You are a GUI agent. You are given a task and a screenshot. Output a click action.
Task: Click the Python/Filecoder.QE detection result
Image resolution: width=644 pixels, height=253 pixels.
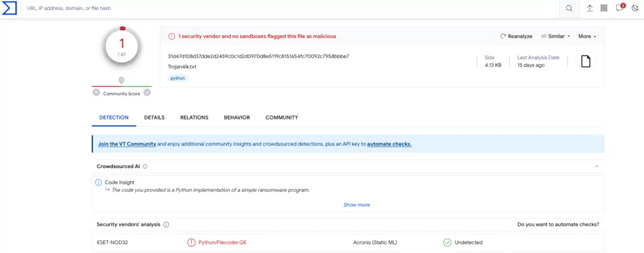point(222,242)
